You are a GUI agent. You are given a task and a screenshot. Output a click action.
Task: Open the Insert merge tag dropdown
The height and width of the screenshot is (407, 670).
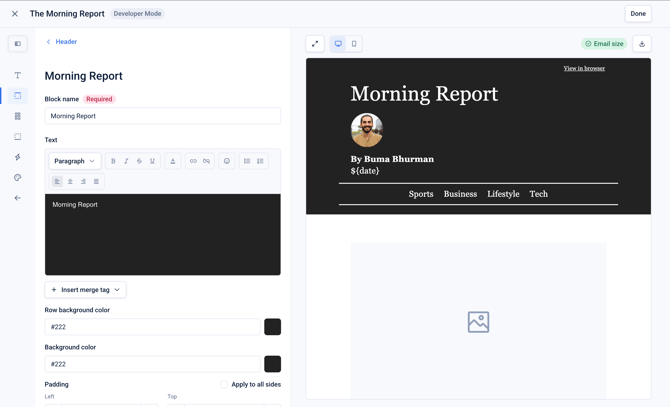85,290
